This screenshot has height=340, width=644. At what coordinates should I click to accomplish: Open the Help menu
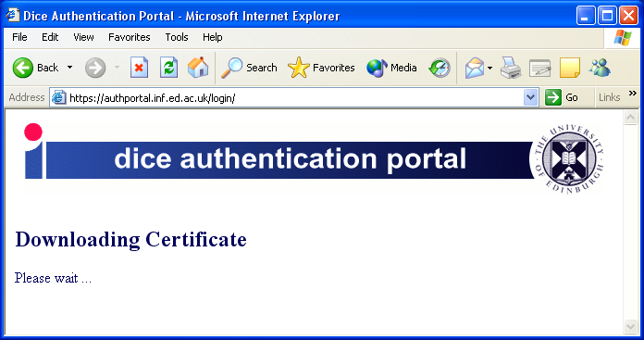pos(212,37)
